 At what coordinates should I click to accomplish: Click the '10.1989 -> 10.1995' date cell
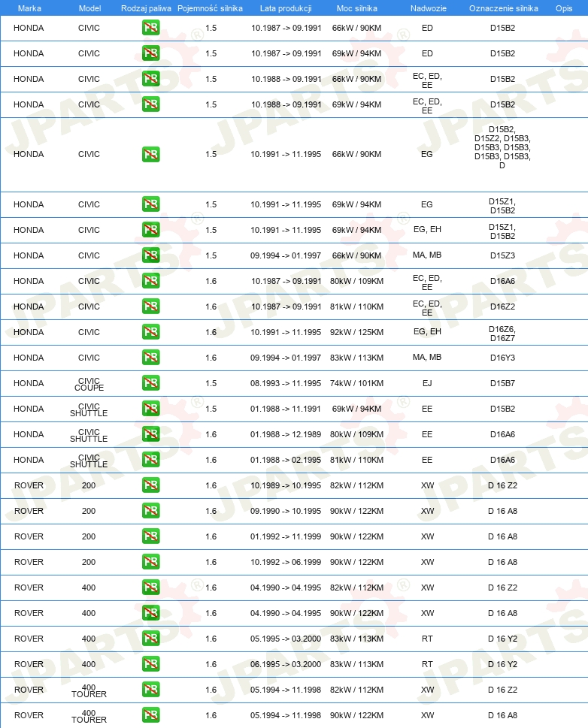[x=286, y=485]
